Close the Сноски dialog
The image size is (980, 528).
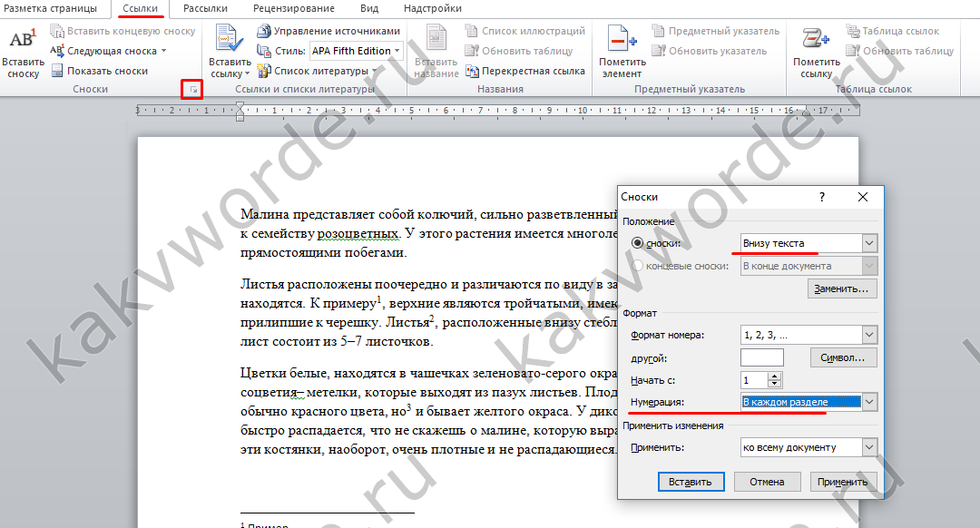click(x=863, y=197)
